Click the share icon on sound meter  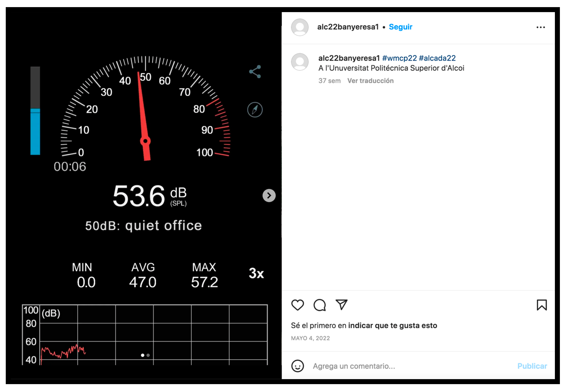255,72
